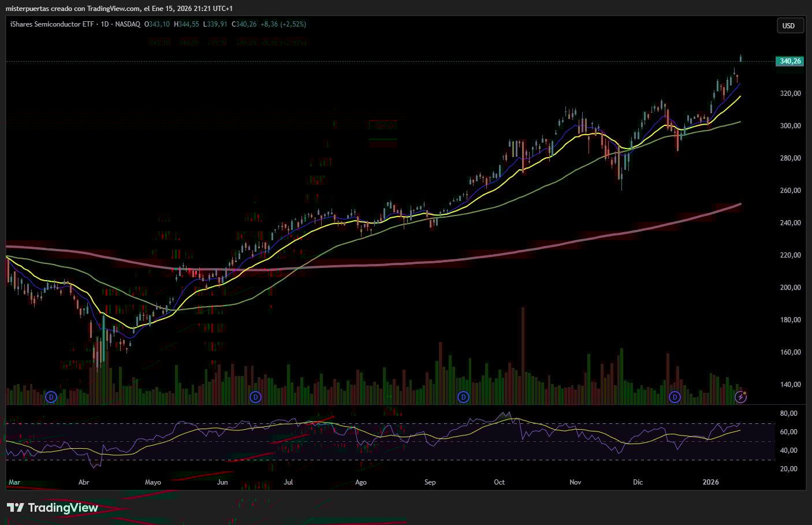
Task: Click the lightning bolt event marker
Action: click(740, 397)
